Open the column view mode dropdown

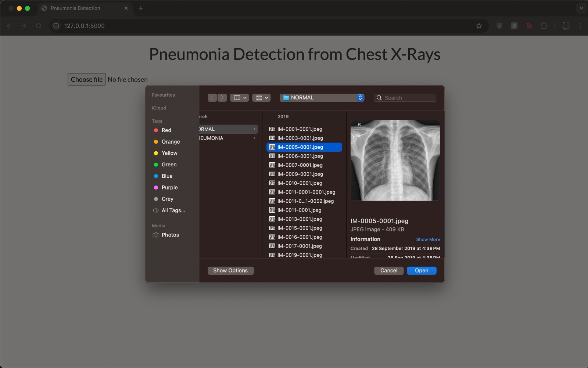tap(239, 98)
